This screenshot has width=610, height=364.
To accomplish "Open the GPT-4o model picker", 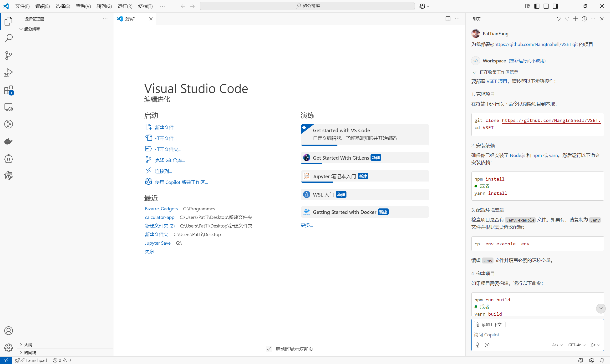I will click(x=577, y=345).
